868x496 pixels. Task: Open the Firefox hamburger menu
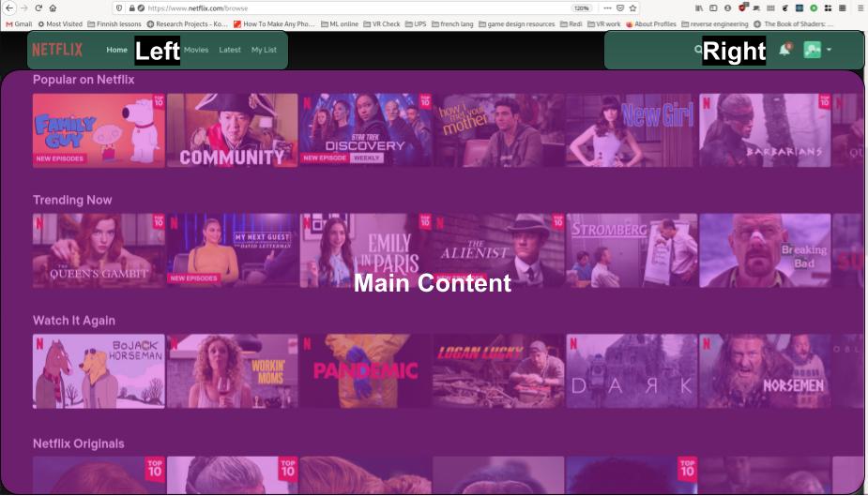pyautogui.click(x=860, y=8)
